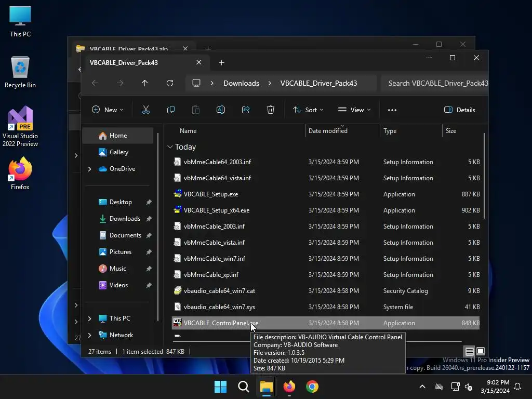Open a new tab with the plus button
This screenshot has width=532, height=399.
tap(221, 63)
